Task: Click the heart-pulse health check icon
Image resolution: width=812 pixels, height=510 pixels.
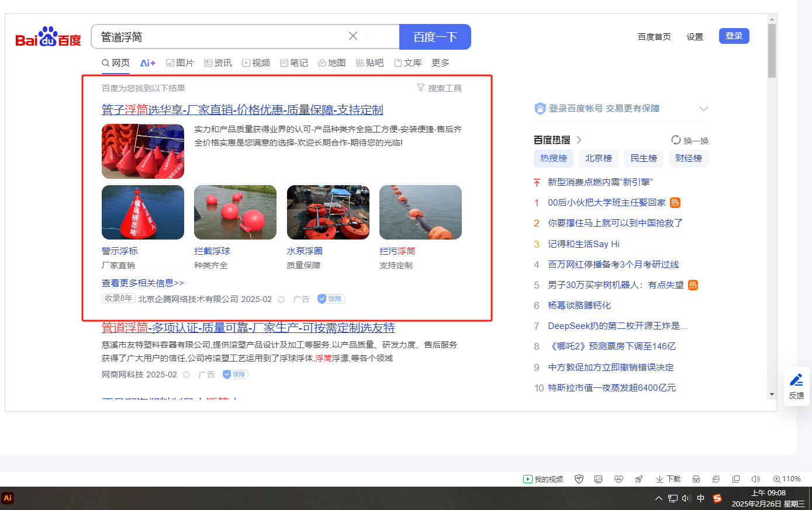Action: coord(618,479)
